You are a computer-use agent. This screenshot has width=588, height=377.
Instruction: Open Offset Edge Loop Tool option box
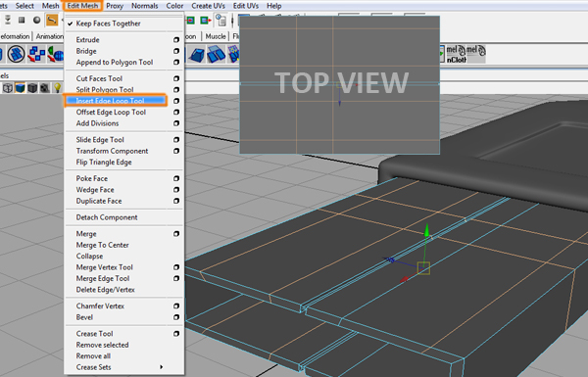(x=176, y=112)
